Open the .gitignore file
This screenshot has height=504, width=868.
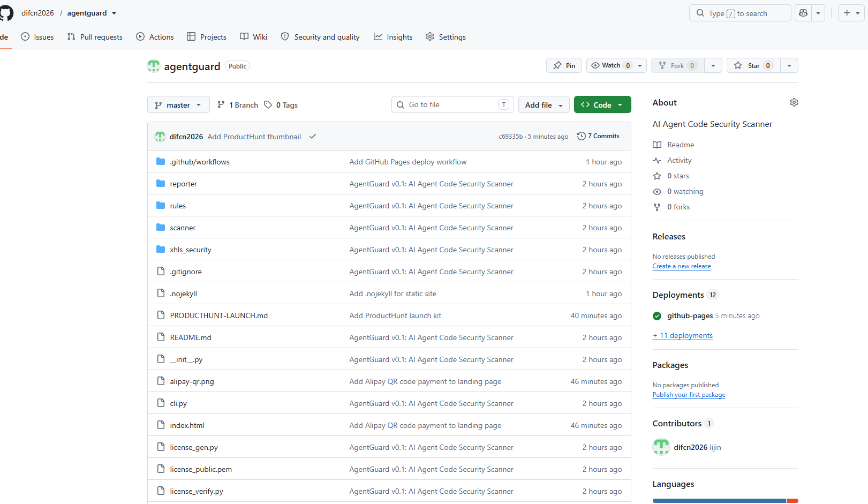pos(186,272)
